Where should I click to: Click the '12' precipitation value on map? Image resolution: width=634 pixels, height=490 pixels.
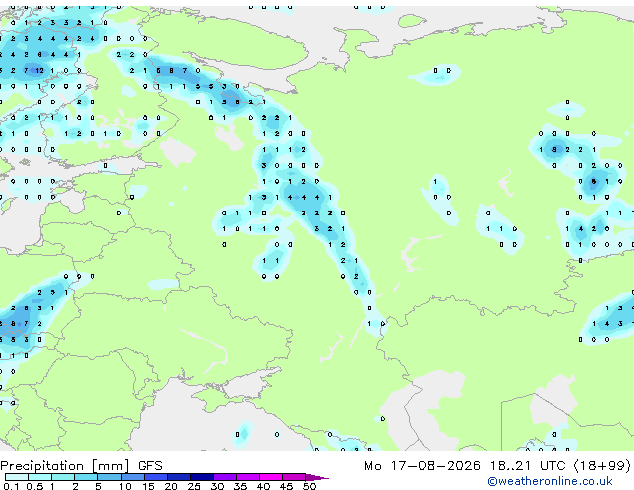pos(39,70)
